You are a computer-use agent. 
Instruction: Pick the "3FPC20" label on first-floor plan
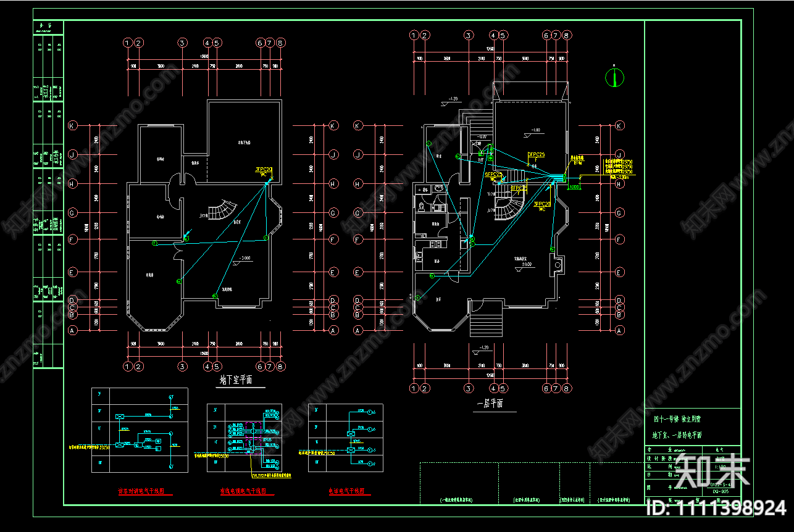tap(542, 204)
